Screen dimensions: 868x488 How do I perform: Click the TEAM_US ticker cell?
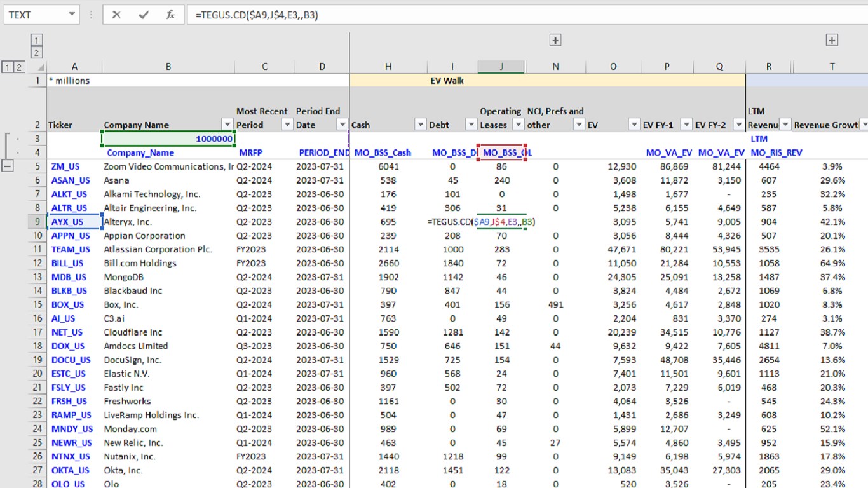(x=71, y=249)
